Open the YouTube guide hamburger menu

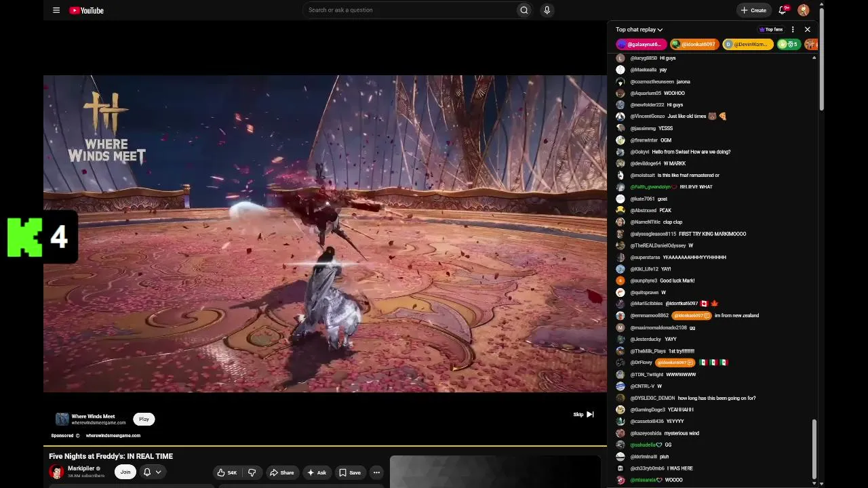point(56,10)
